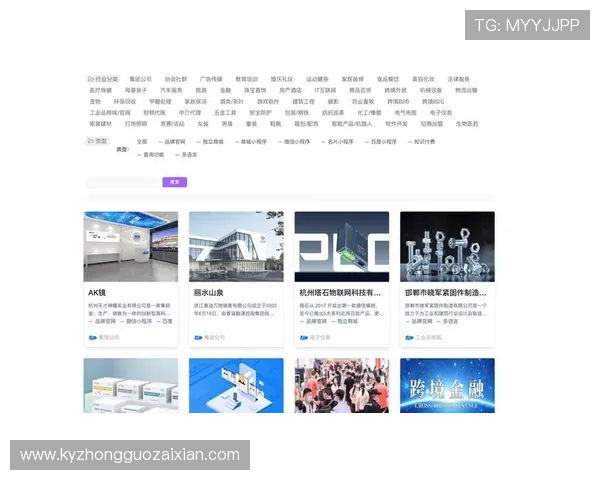Open the crowd exhibition photo thumbnail
Screen dimensions: 600x480
pyautogui.click(x=342, y=385)
